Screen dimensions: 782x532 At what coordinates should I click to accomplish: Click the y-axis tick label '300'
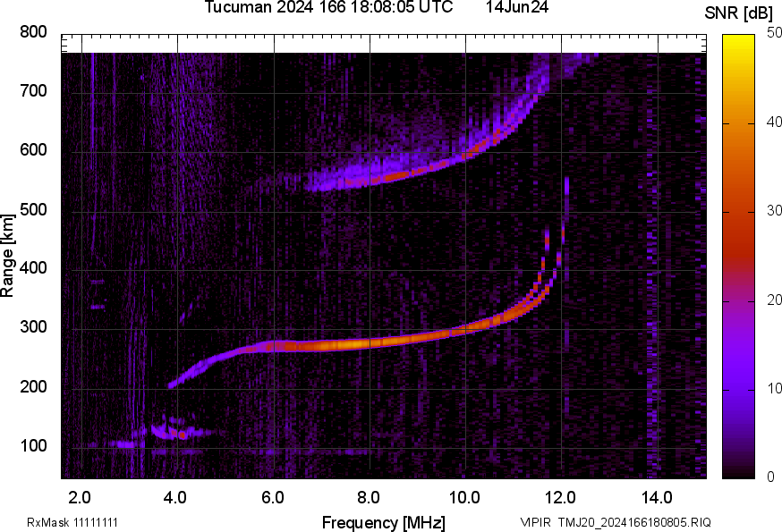(33, 327)
